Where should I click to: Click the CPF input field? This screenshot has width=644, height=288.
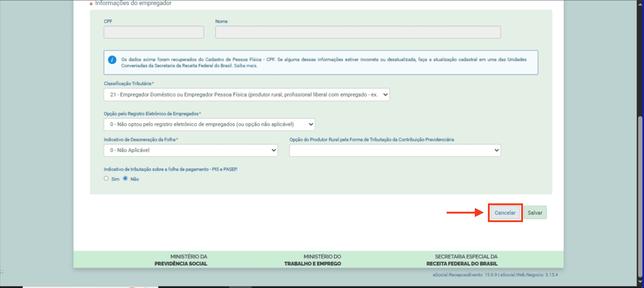(154, 32)
